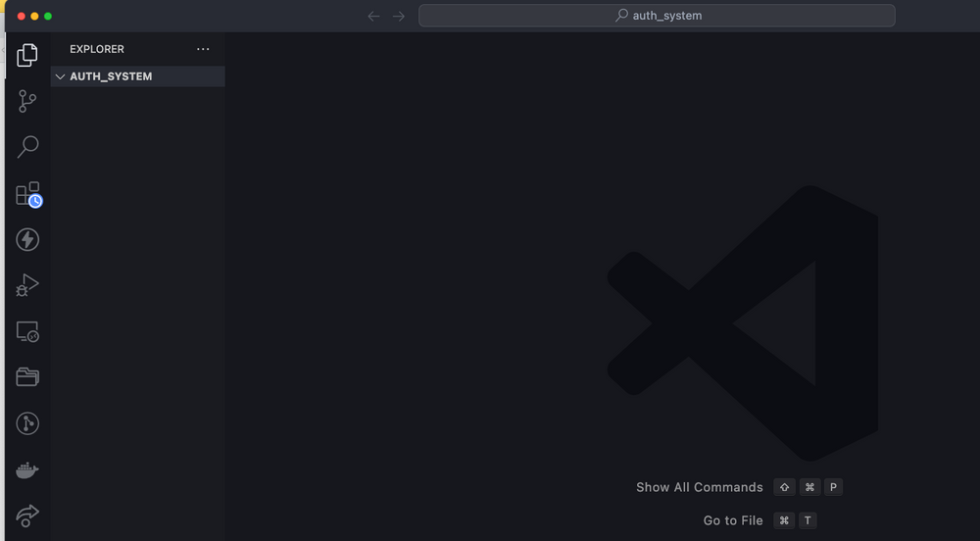Viewport: 980px width, 541px height.
Task: Open the Search view magnifier icon
Action: (27, 147)
